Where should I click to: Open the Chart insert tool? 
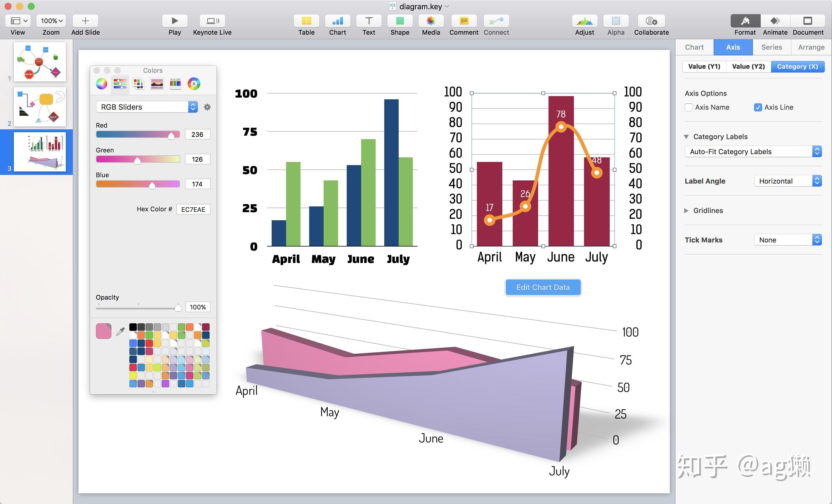click(x=337, y=21)
